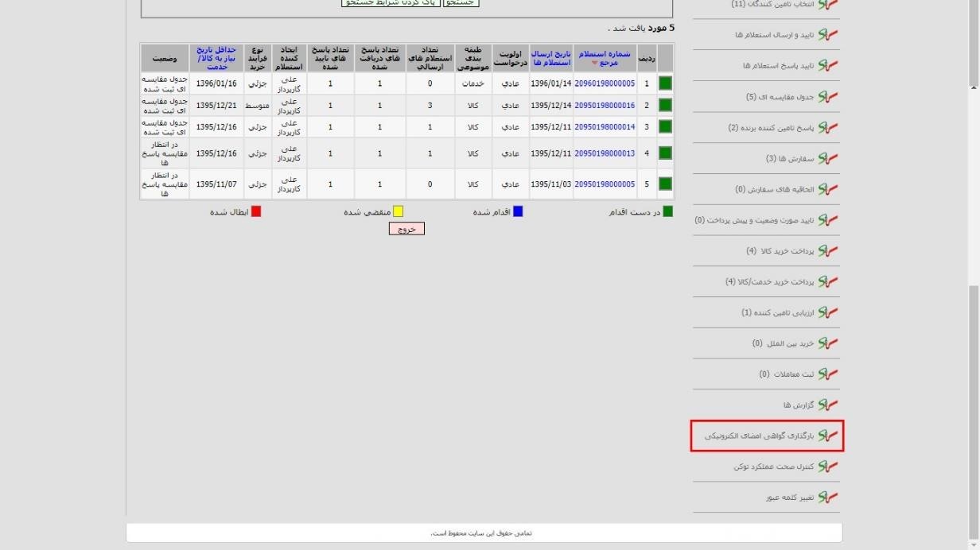Screen dimensions: 980x550
Task: Sort by تاریخ ارسال استعلام ها column
Action: coord(551,57)
